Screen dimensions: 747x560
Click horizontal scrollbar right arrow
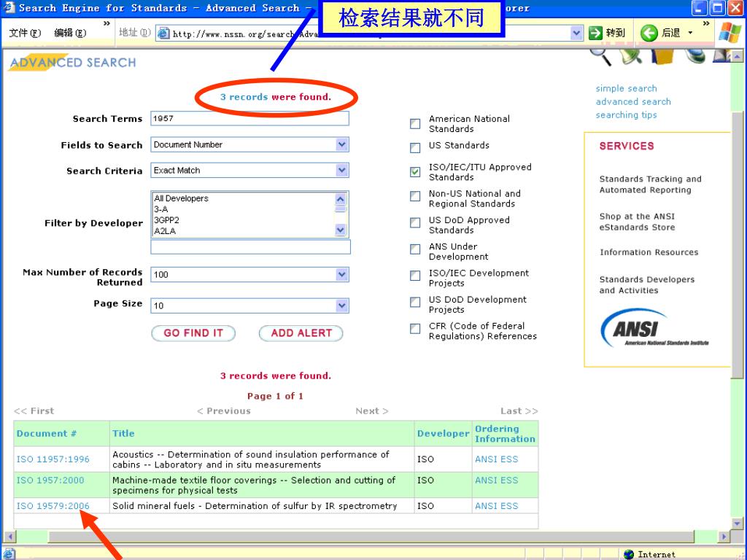724,536
